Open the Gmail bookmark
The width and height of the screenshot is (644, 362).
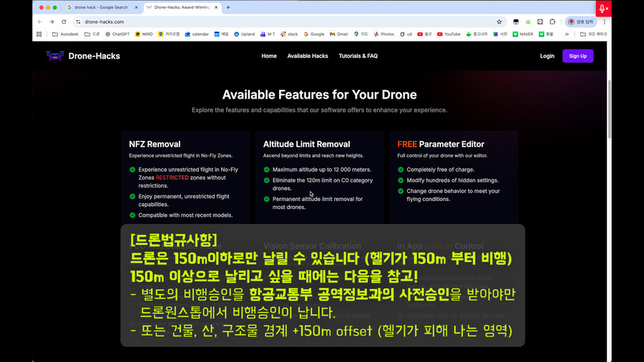tap(339, 34)
